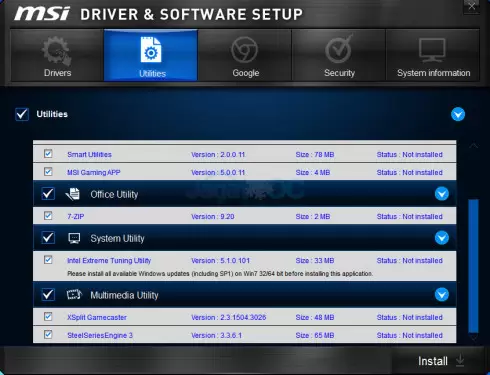Viewport: 490px width, 375px height.
Task: Click the scroll down arrow
Action: [x=474, y=338]
